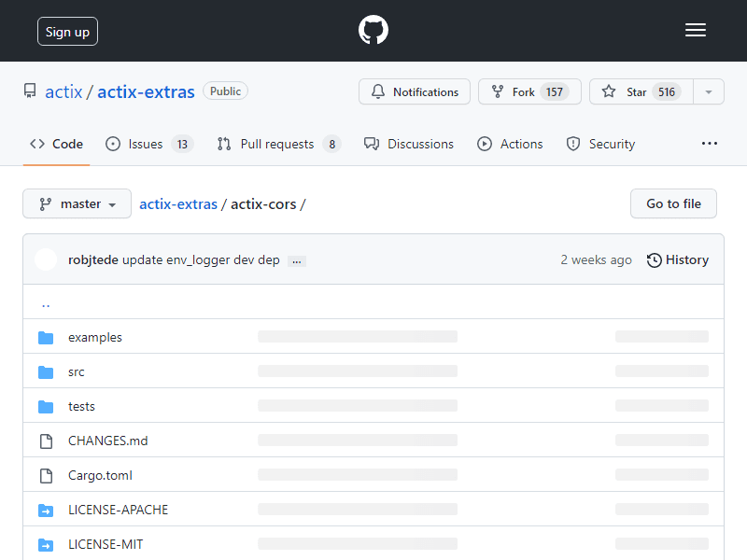Click the LICENSE-APACHE symlink icon
Viewport: 747px width, 560px height.
click(x=46, y=510)
